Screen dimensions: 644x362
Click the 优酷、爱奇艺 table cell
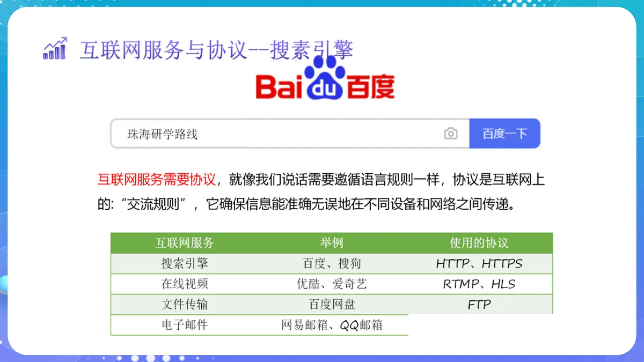pos(332,284)
